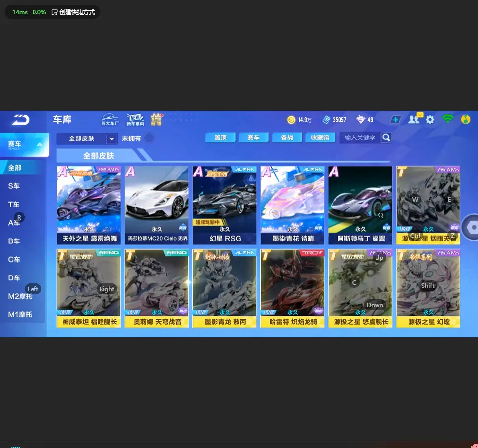Select the 全部皮肤 heading tab

[99, 156]
